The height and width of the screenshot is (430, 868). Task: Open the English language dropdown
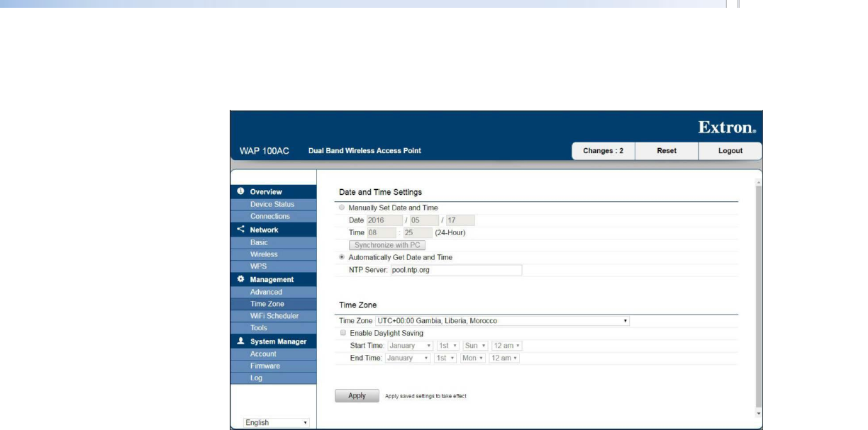(276, 422)
